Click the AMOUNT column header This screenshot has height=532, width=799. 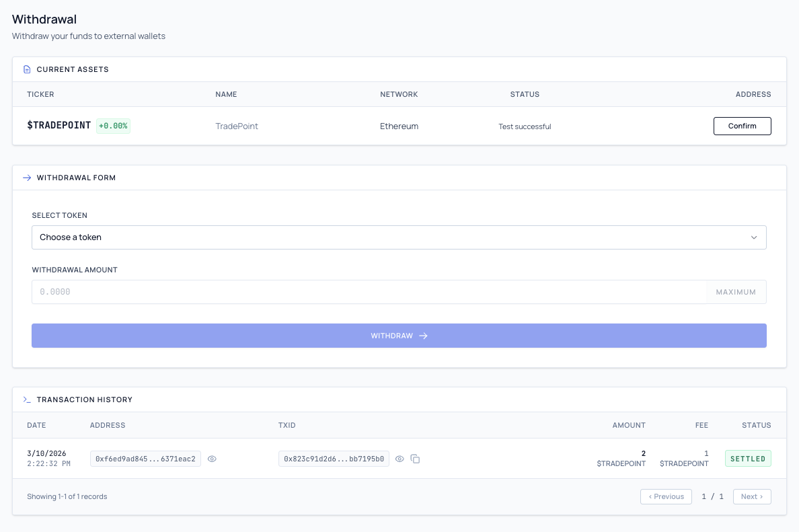pos(629,425)
